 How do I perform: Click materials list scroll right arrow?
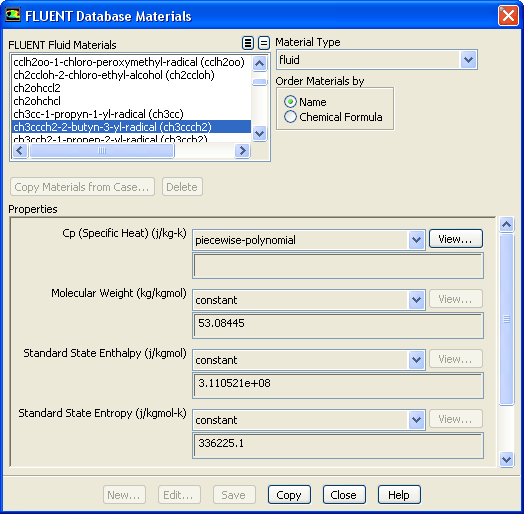(242, 151)
